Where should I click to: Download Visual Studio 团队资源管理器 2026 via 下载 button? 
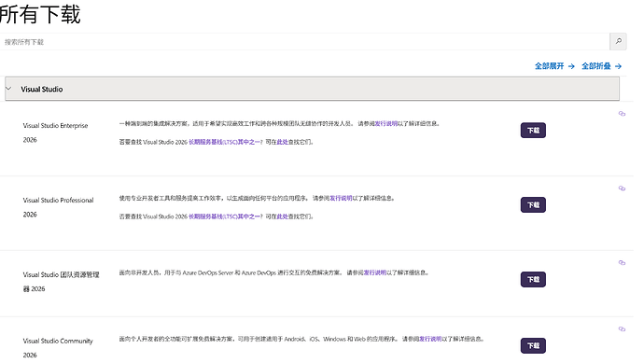coord(533,279)
